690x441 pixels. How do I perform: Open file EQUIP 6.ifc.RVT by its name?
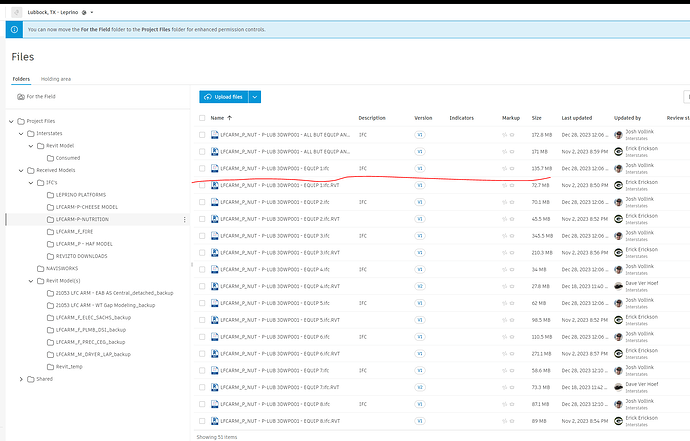[280, 353]
